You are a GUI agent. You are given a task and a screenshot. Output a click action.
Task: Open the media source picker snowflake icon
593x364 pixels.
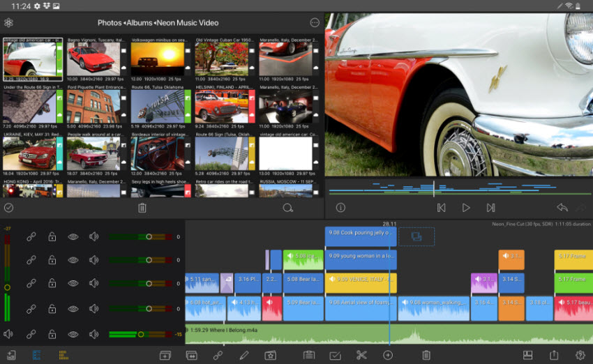pos(8,23)
